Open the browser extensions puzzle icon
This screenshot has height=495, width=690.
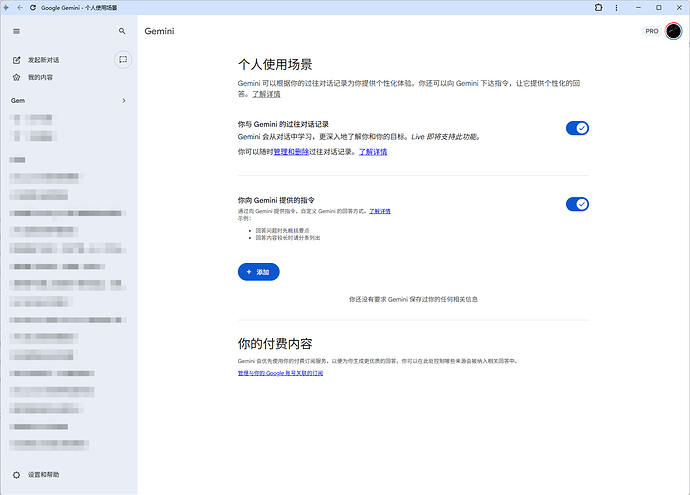(598, 7)
